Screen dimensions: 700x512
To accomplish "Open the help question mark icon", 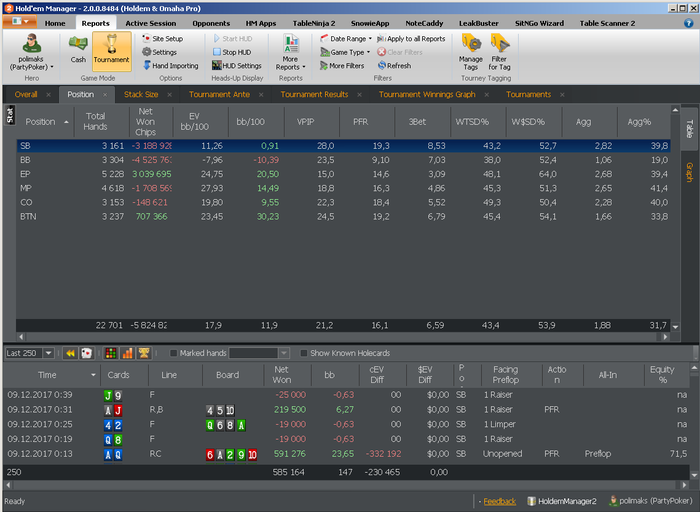I will [688, 23].
